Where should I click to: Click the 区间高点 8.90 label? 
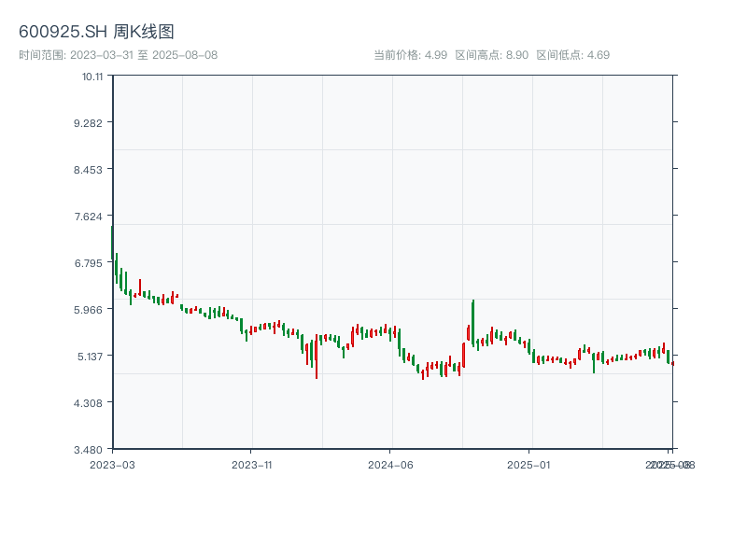(x=492, y=55)
